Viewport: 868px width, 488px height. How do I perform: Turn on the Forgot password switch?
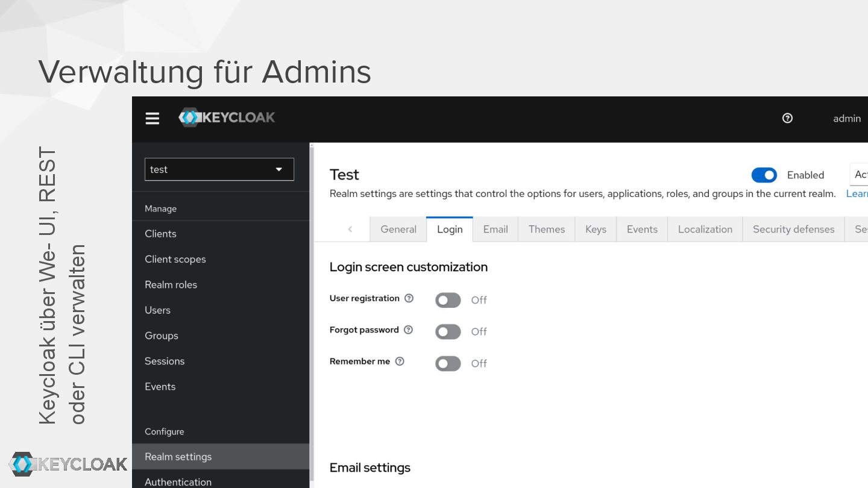point(448,331)
